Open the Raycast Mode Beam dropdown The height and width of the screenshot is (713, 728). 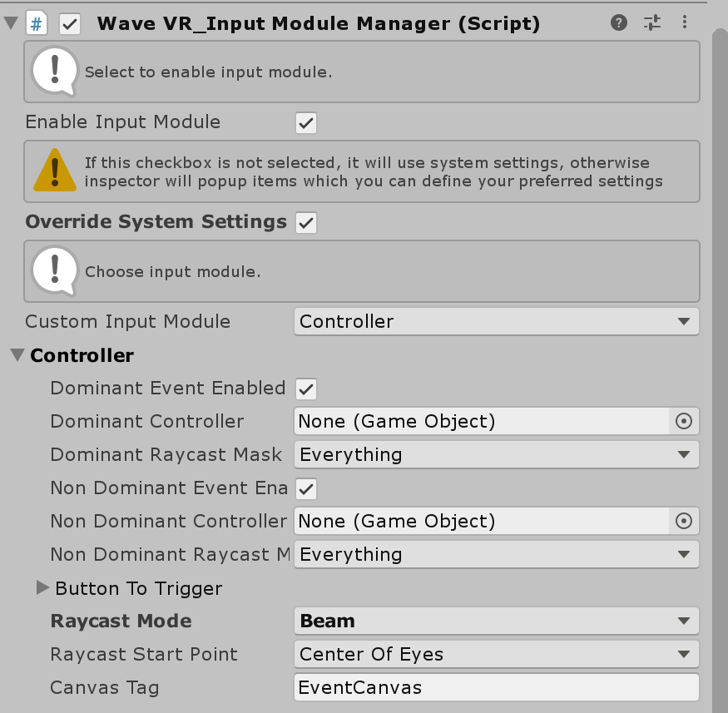[497, 621]
